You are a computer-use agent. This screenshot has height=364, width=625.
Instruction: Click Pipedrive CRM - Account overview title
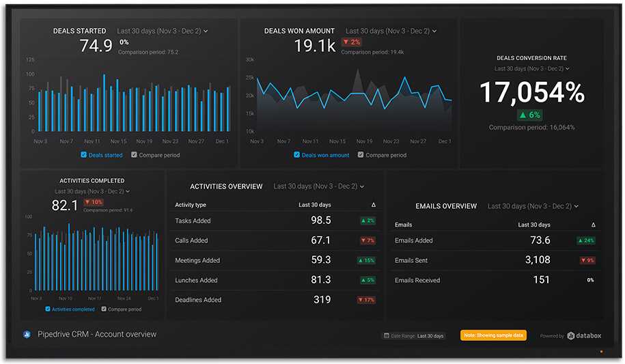[97, 335]
